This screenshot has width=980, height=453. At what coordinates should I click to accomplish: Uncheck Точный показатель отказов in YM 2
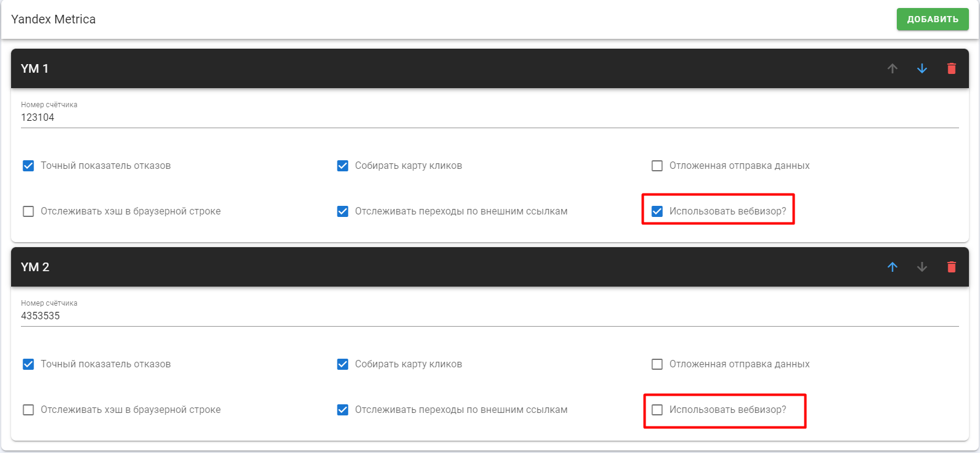28,364
